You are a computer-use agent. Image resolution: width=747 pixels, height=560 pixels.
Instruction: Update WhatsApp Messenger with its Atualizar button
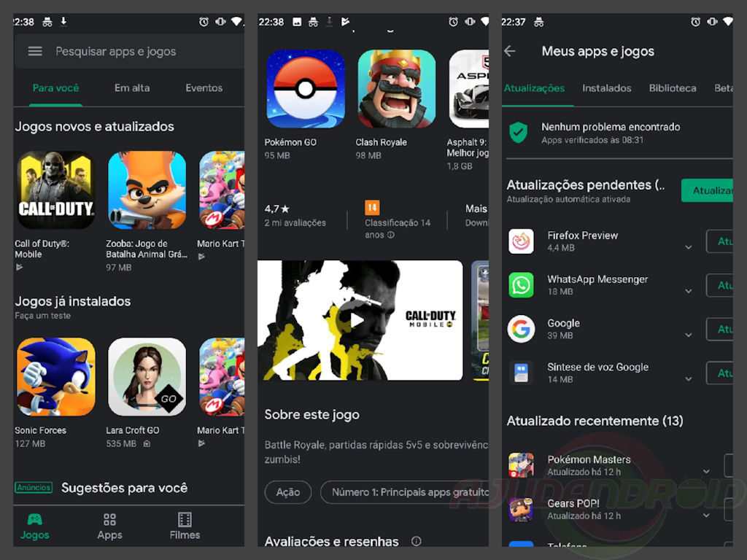tap(719, 285)
